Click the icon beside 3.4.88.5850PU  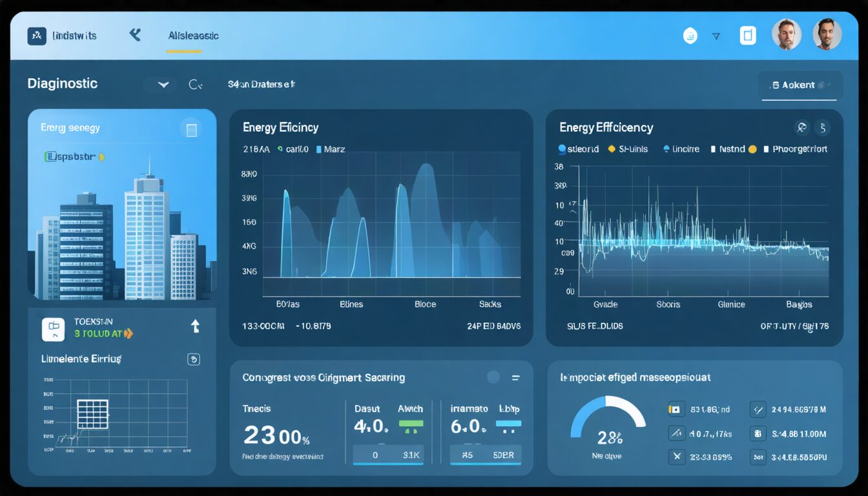(758, 457)
